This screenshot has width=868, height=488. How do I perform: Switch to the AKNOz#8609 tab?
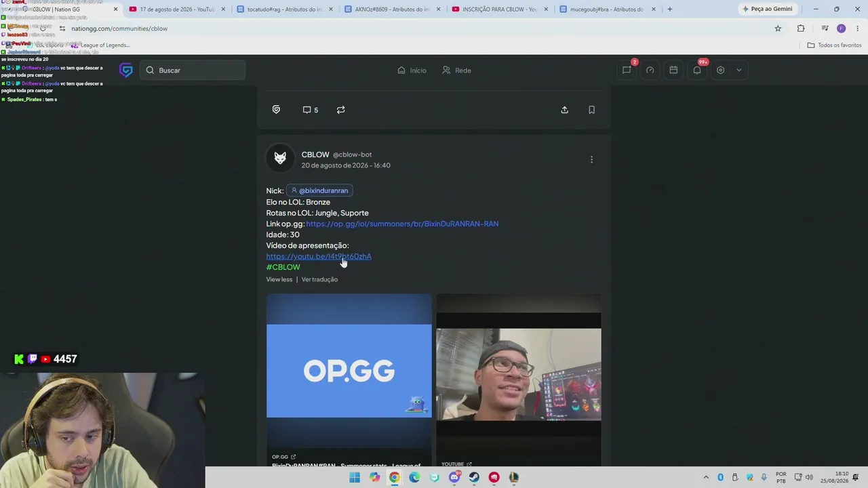tap(391, 9)
